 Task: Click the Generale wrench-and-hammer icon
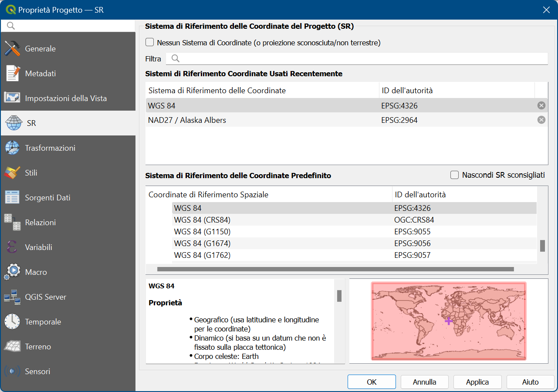[12, 49]
